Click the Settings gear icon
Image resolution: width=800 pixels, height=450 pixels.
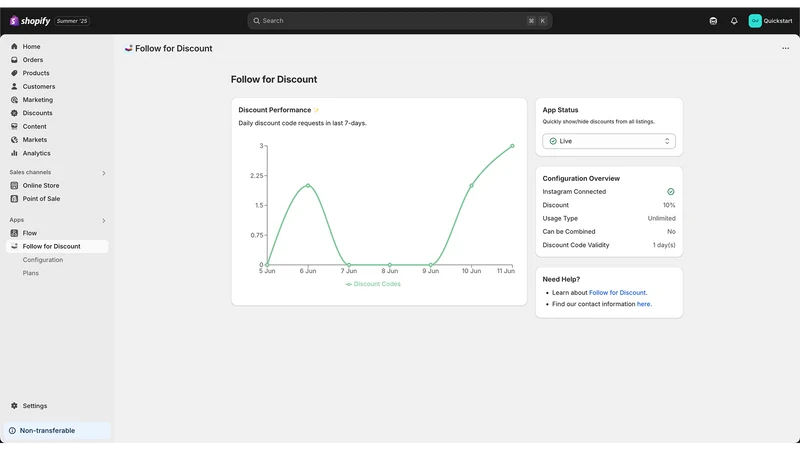click(14, 406)
